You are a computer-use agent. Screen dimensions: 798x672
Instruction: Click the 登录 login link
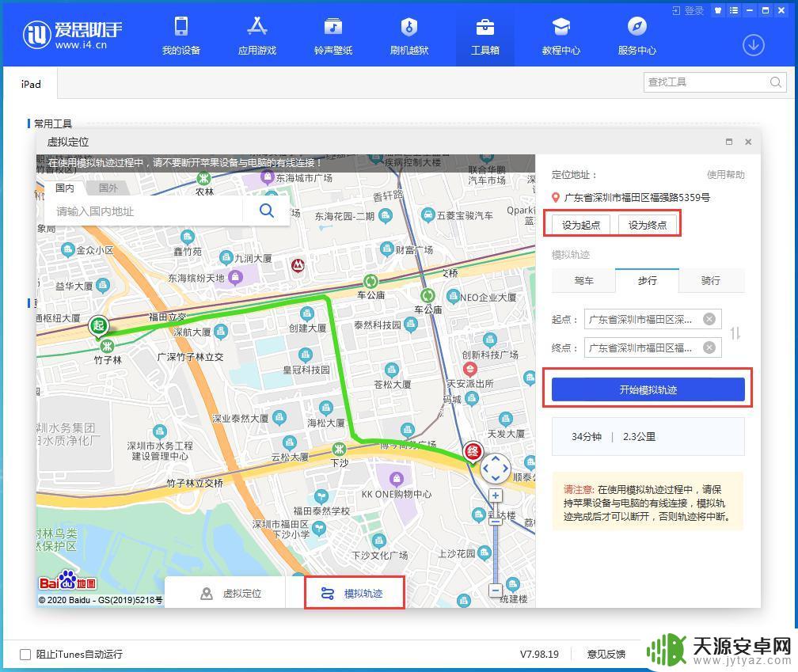point(687,10)
